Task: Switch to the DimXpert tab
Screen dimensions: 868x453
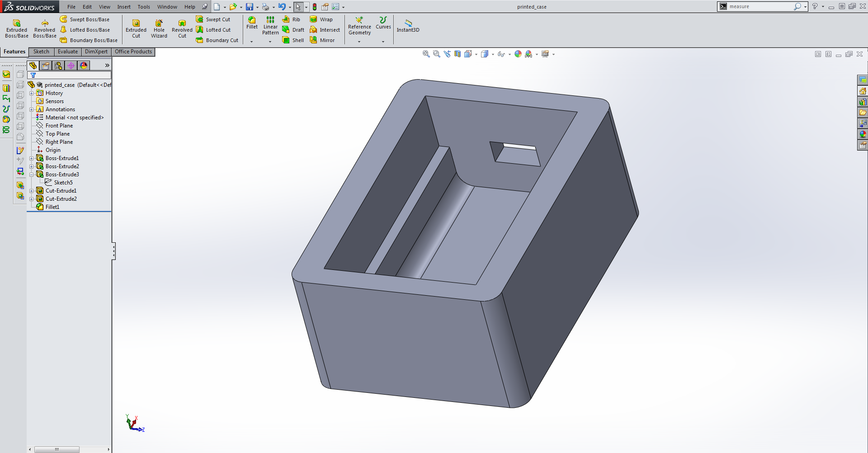Action: pyautogui.click(x=96, y=52)
